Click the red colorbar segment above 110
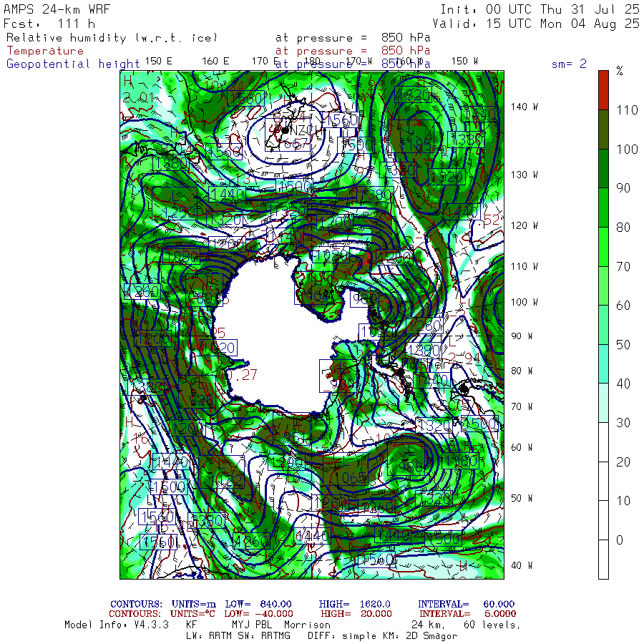 (x=603, y=90)
